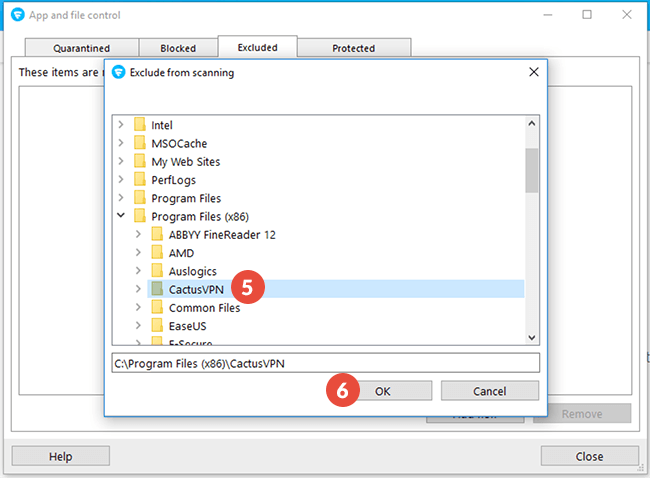
Task: Click the F-Secure logo in App and file control title
Action: click(17, 15)
